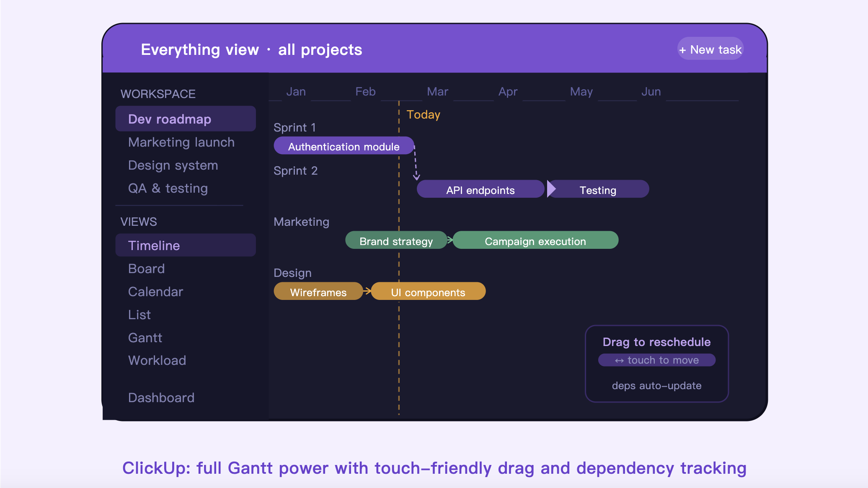Screen dimensions: 868x488
Task: Click the arrow between Wireframes and UI components
Action: 367,291
